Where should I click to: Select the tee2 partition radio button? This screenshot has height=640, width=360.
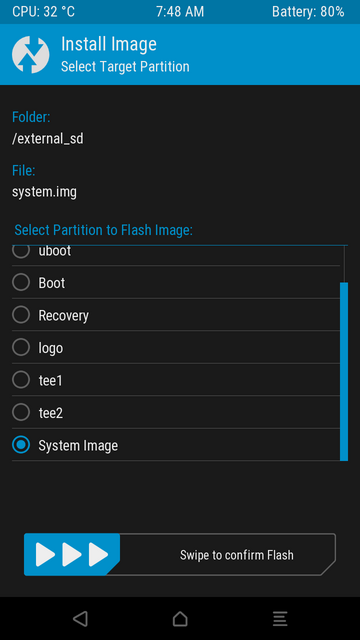(21, 413)
